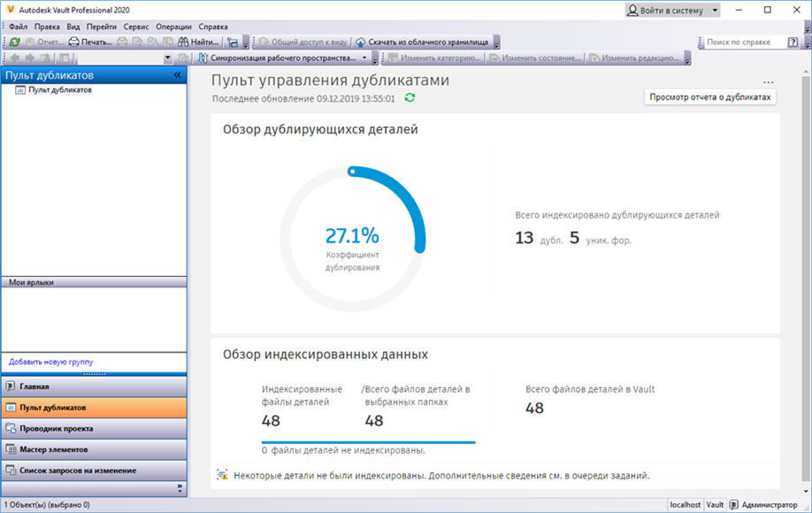Click Просмотр отчета о дубликатах button

click(710, 96)
